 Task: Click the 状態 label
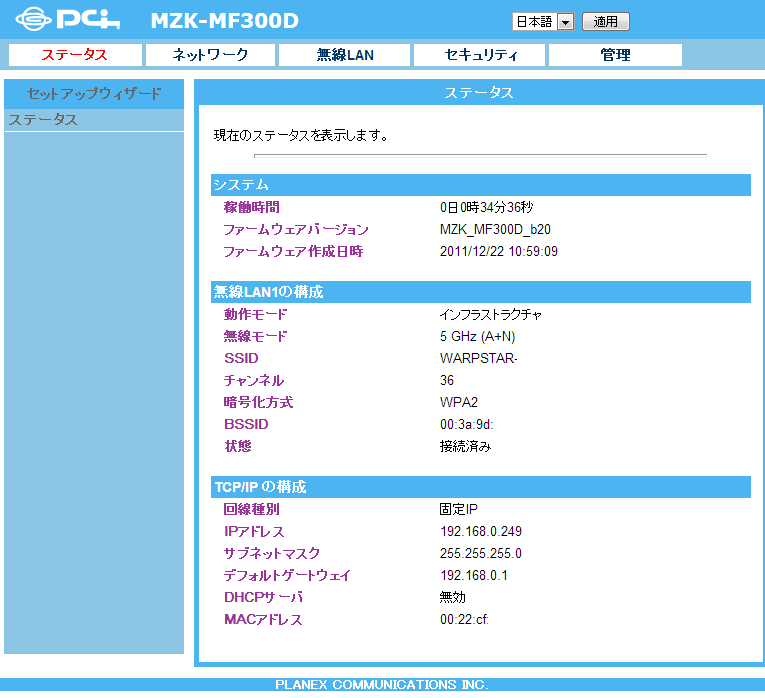point(238,446)
